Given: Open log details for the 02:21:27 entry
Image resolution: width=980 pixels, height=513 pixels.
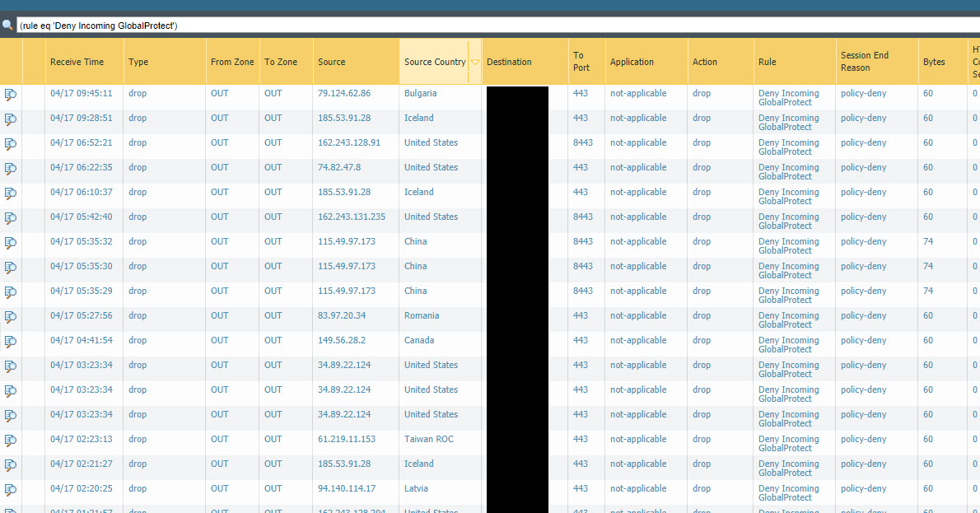Looking at the screenshot, I should 11,465.
